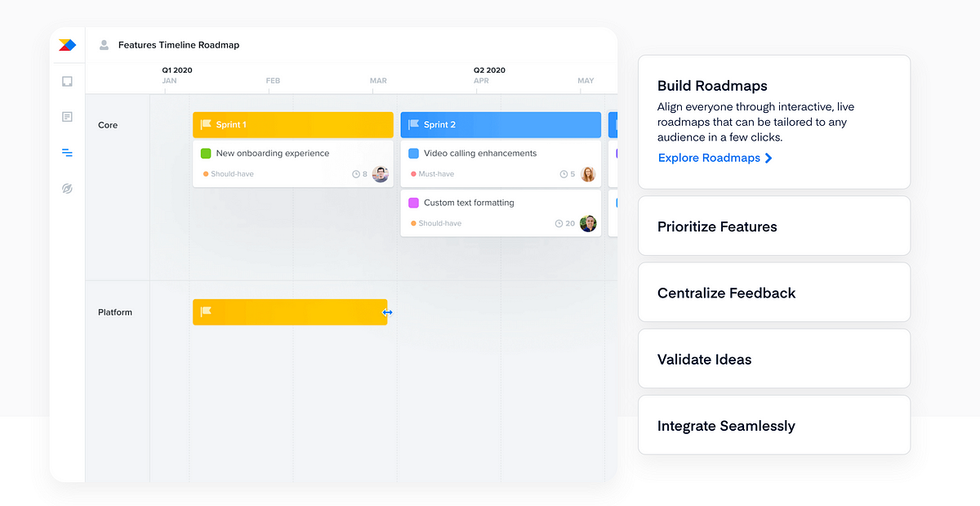Click the effort value 8 on New onboarding experience

coord(365,174)
